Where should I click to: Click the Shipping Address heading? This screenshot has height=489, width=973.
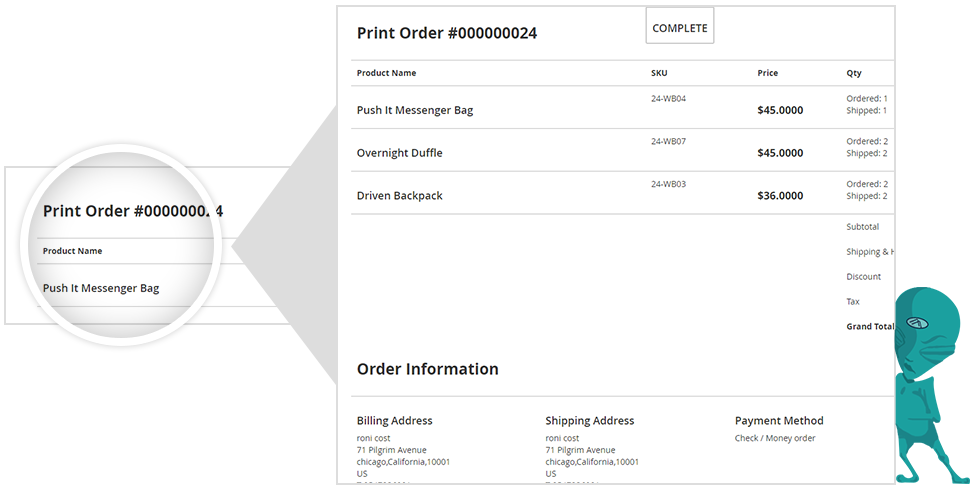tap(589, 421)
